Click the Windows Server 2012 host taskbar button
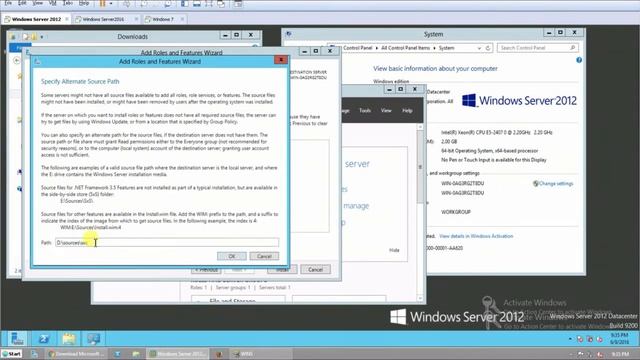 (178, 354)
